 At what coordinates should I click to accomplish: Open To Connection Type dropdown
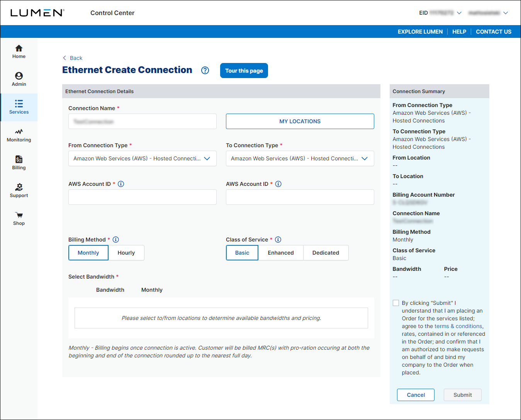coord(300,158)
